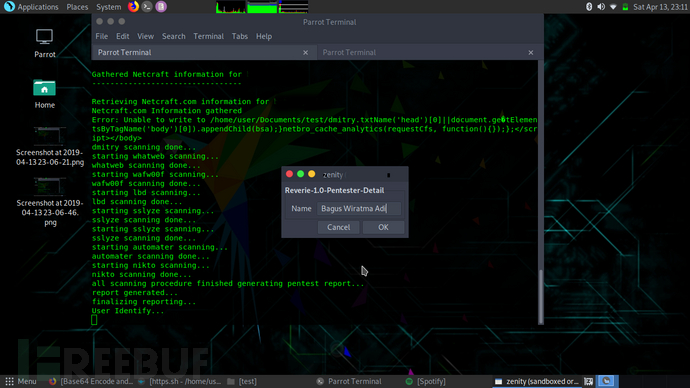Open the volume control tray icon
The image size is (690, 388).
(601, 7)
